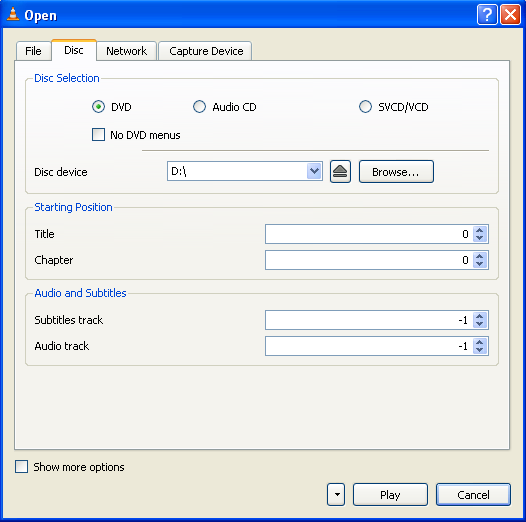Toggle Show more options checkbox
Viewport: 526px width, 522px height.
click(x=21, y=467)
